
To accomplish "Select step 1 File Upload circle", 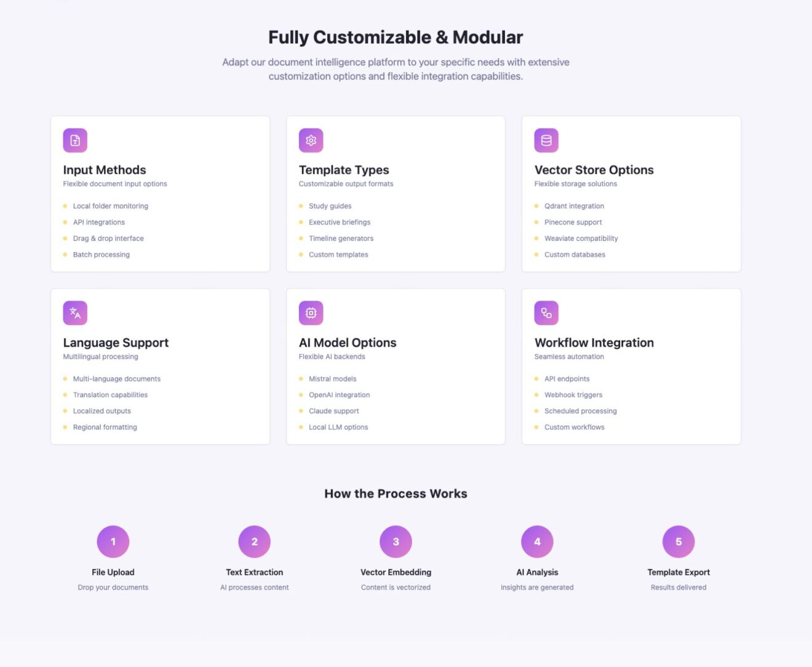I will (113, 542).
